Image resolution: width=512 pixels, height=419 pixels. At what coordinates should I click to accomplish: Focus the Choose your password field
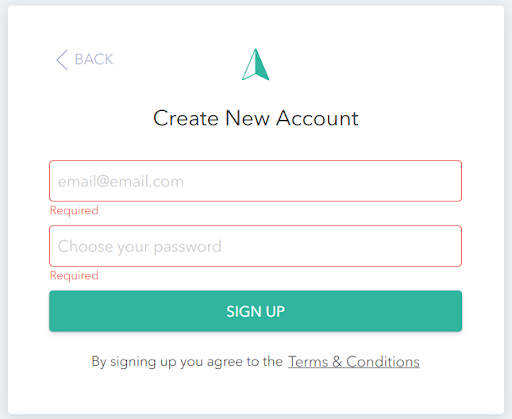(x=255, y=246)
